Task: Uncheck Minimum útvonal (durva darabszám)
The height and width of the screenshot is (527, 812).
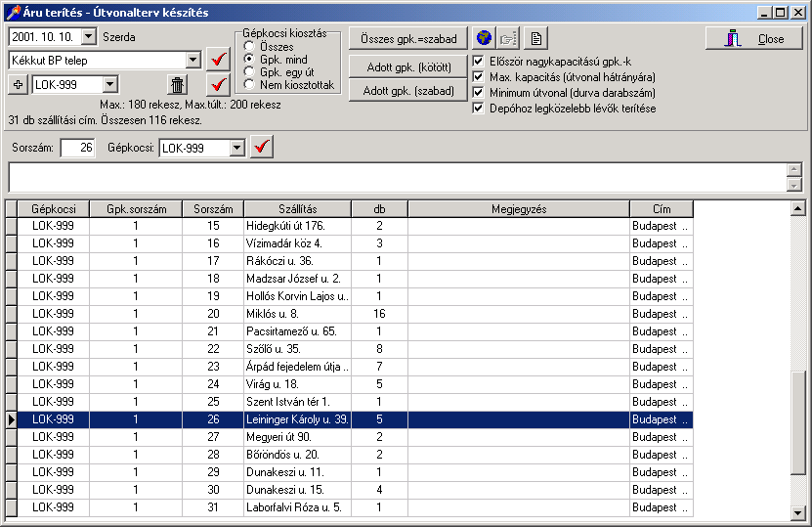Action: click(479, 93)
